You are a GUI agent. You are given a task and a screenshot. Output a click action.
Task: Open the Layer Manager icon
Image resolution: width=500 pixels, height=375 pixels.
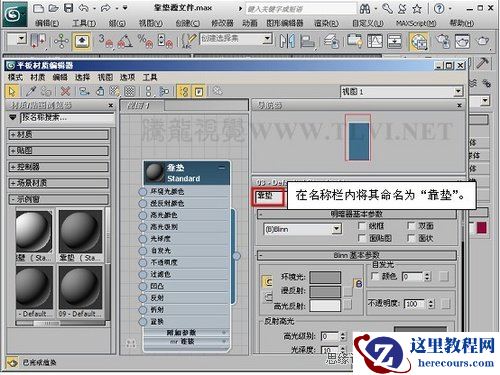point(331,41)
